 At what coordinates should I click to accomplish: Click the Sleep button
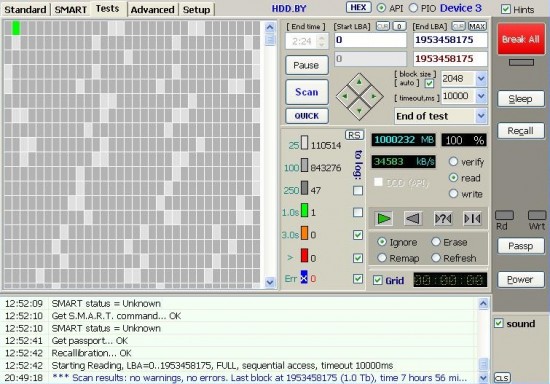pos(521,99)
